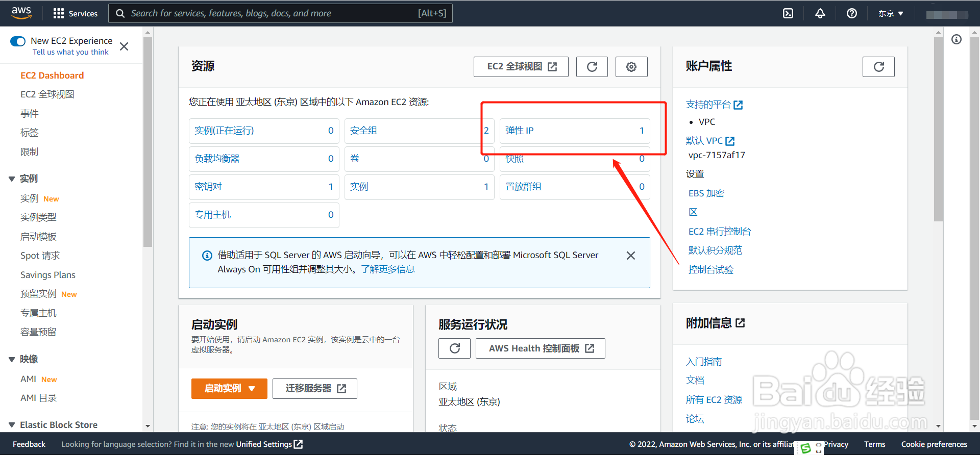The height and width of the screenshot is (455, 980).
Task: Click the 了解更多信息 link
Action: 388,269
